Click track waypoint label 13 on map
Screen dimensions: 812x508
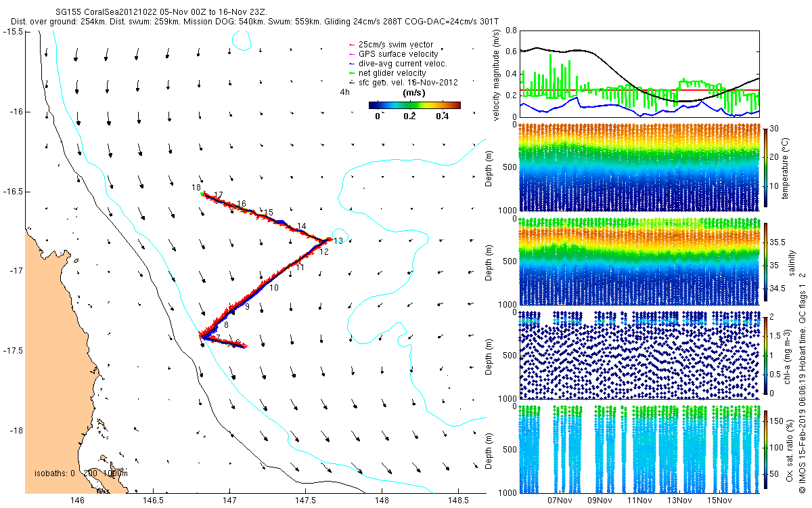338,241
